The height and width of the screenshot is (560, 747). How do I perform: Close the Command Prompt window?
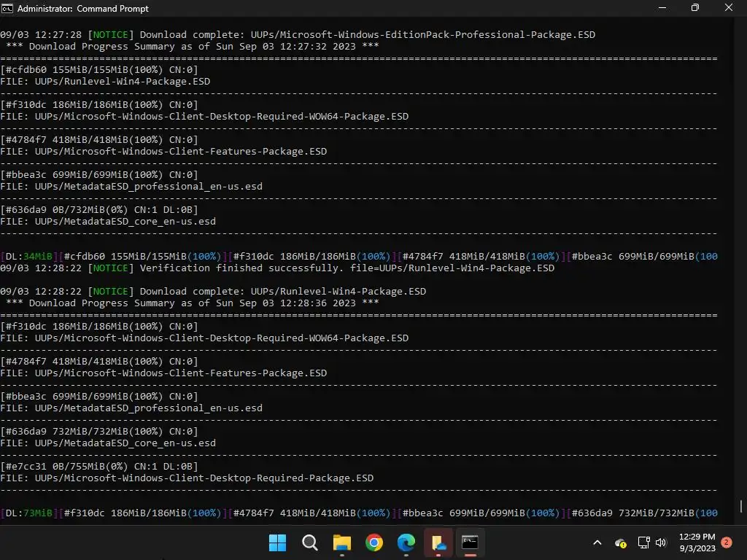pyautogui.click(x=729, y=8)
